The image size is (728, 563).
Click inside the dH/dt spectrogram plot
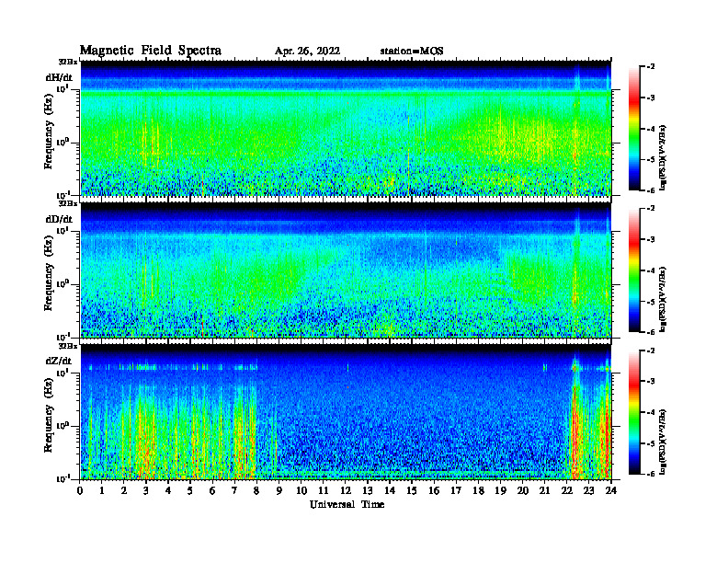click(x=346, y=128)
